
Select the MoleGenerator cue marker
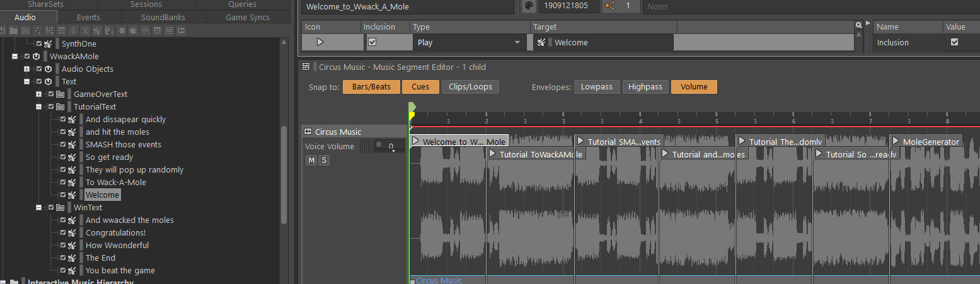click(926, 141)
